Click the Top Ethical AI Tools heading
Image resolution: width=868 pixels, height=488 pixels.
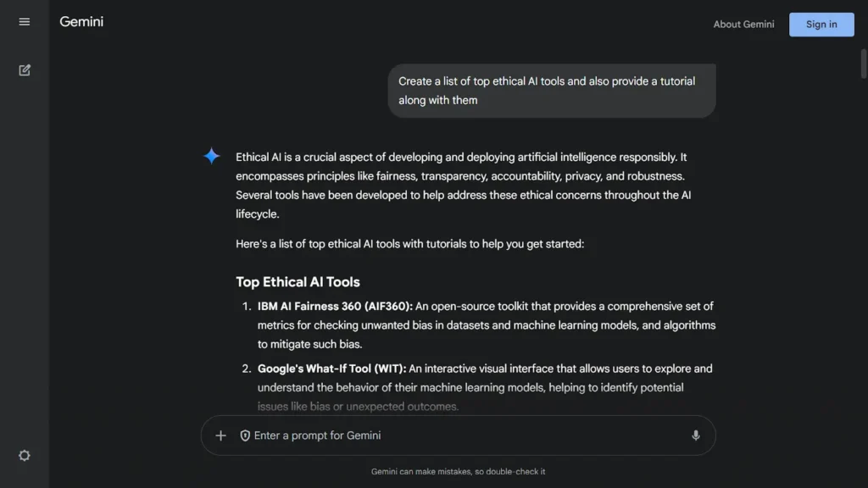coord(298,281)
